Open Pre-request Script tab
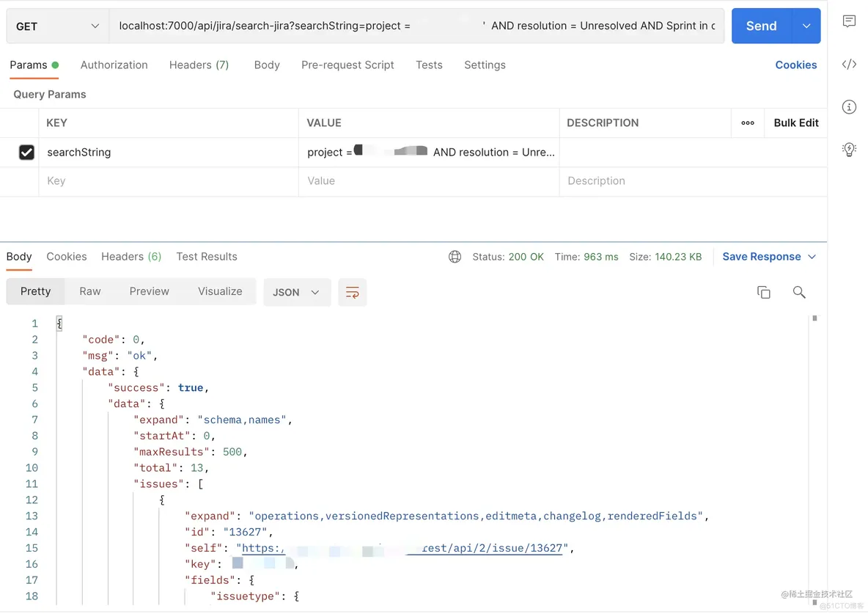Image resolution: width=868 pixels, height=614 pixels. click(347, 65)
